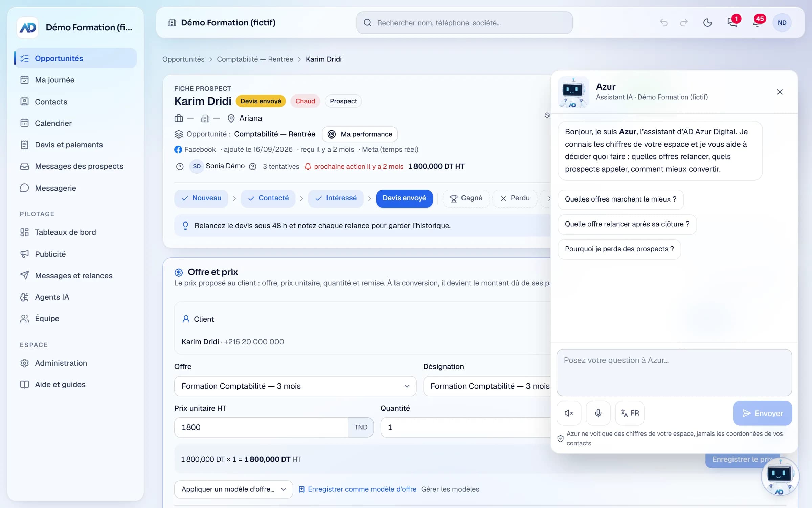This screenshot has height=508, width=812.
Task: Go to Comptabilité — Rentrée breadcrumb
Action: click(255, 59)
